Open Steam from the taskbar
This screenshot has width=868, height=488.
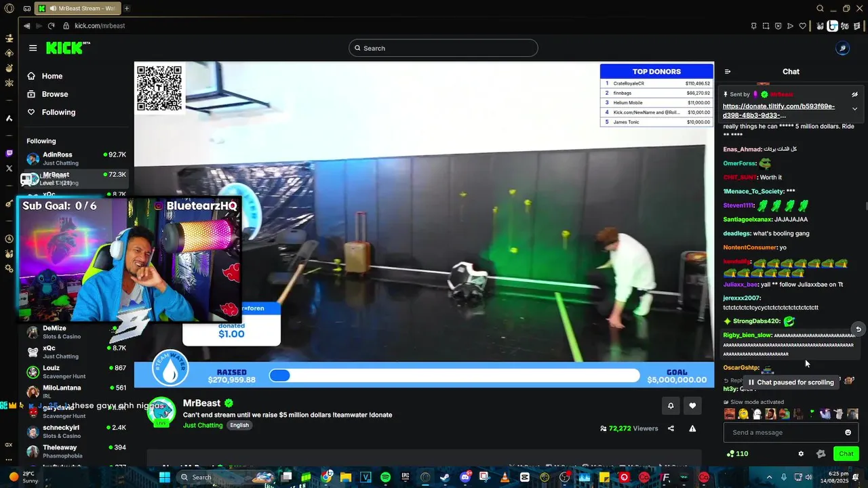(445, 477)
